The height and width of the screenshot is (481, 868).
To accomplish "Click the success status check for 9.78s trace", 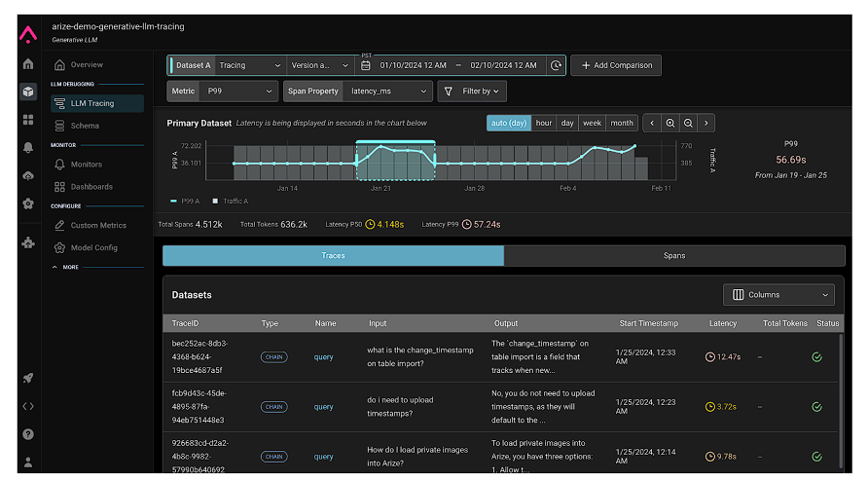I will 816,457.
